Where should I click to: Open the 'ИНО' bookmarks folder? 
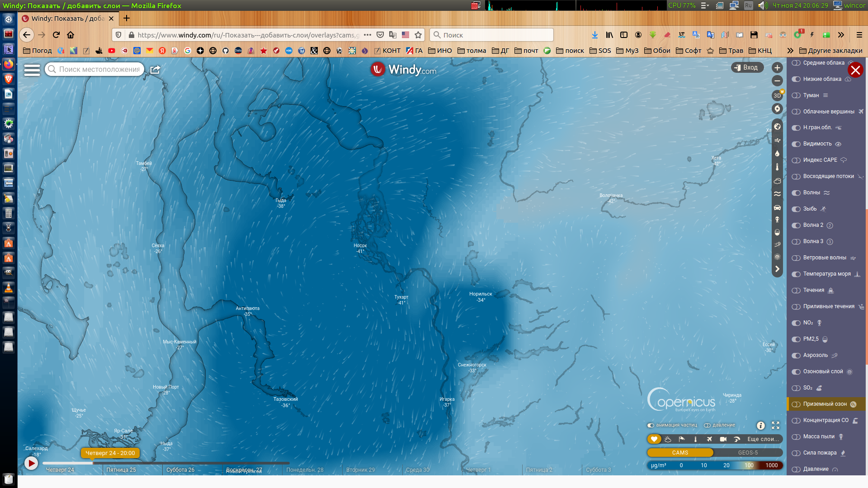click(x=440, y=51)
